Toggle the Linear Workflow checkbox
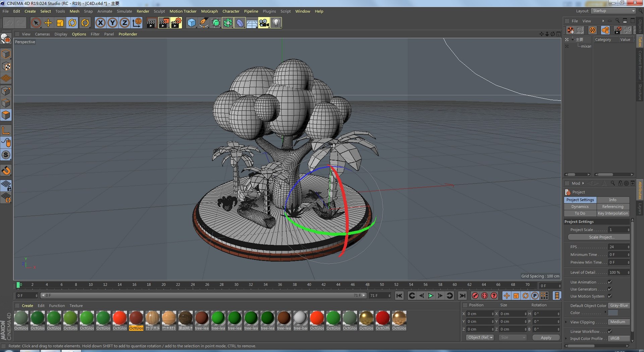644x352 pixels. [610, 332]
